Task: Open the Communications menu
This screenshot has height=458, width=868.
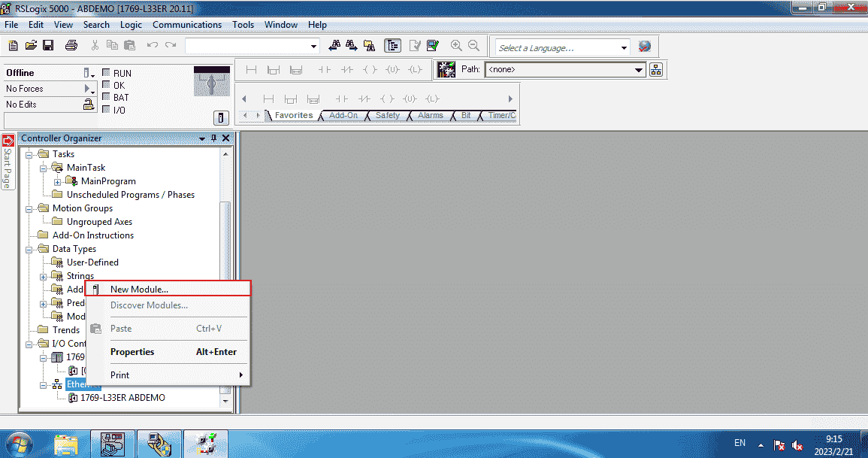Action: (x=187, y=25)
